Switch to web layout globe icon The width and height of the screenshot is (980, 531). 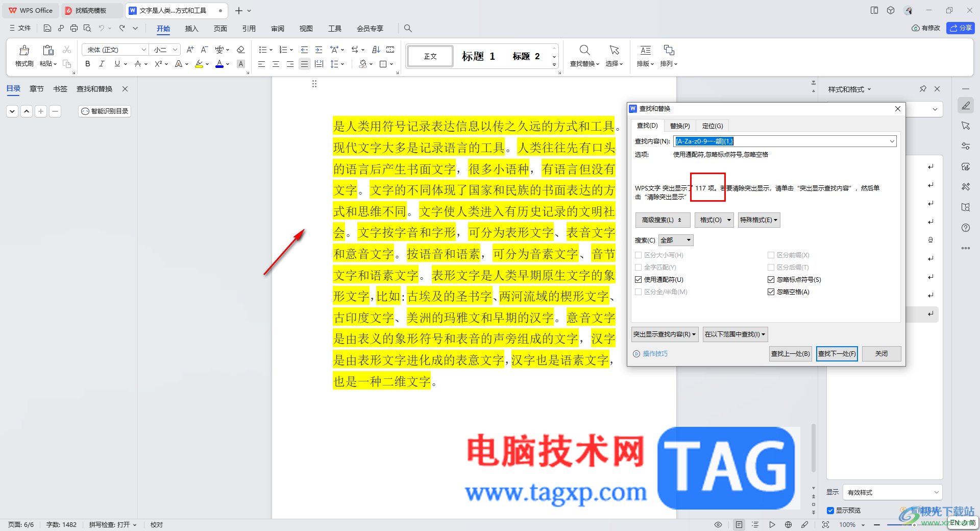(788, 524)
